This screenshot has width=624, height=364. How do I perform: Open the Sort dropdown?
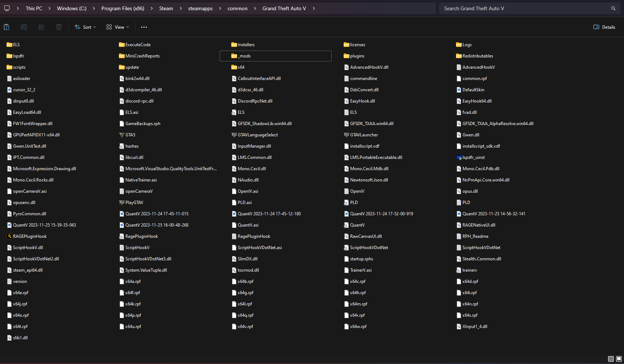(x=85, y=27)
